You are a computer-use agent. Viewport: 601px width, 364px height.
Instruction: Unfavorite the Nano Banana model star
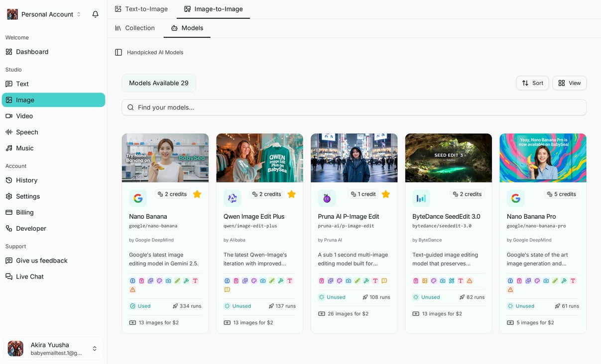pyautogui.click(x=197, y=194)
